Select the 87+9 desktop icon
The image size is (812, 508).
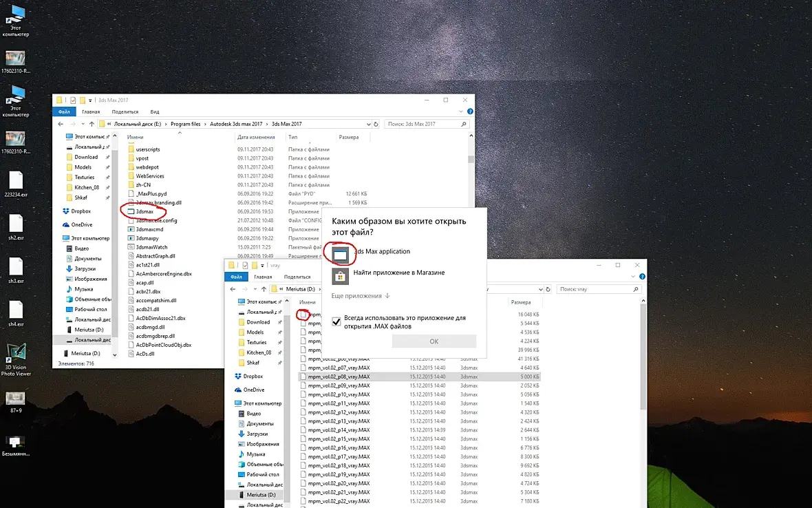[x=16, y=402]
